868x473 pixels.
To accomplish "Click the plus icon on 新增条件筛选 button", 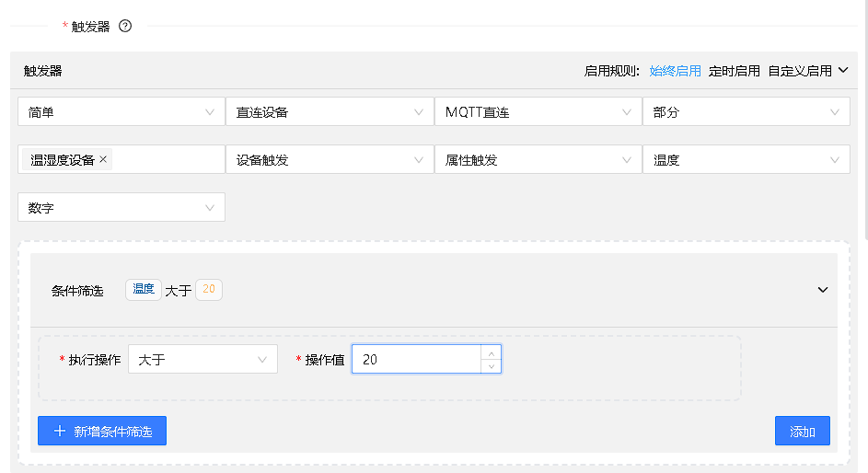I will click(60, 431).
